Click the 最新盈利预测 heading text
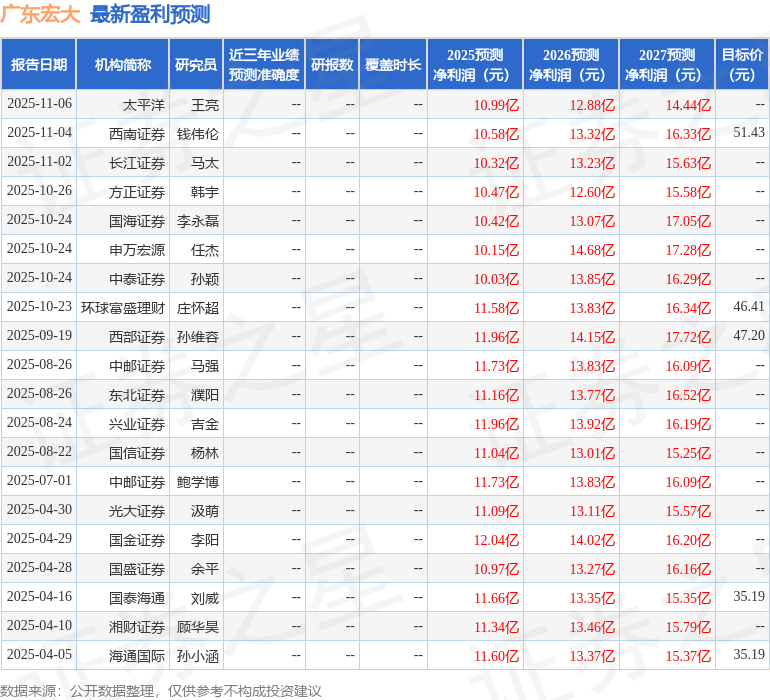 tap(150, 14)
